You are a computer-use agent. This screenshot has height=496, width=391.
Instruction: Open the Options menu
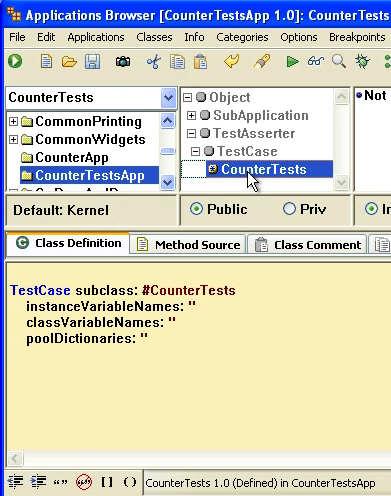click(x=299, y=37)
